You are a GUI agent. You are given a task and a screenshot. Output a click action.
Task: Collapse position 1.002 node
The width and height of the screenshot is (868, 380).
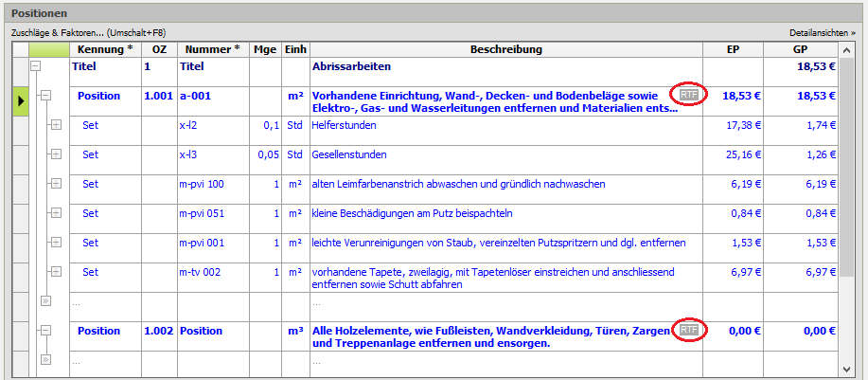tap(46, 330)
